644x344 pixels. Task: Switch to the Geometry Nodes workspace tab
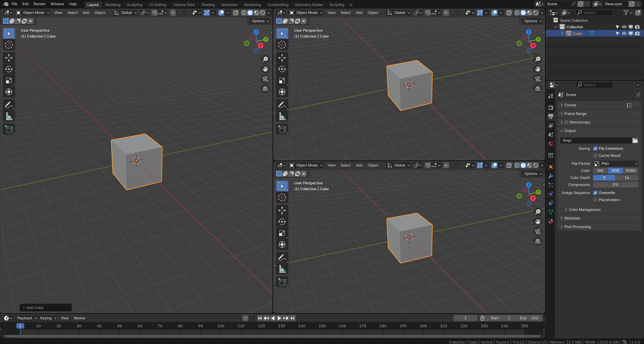309,5
